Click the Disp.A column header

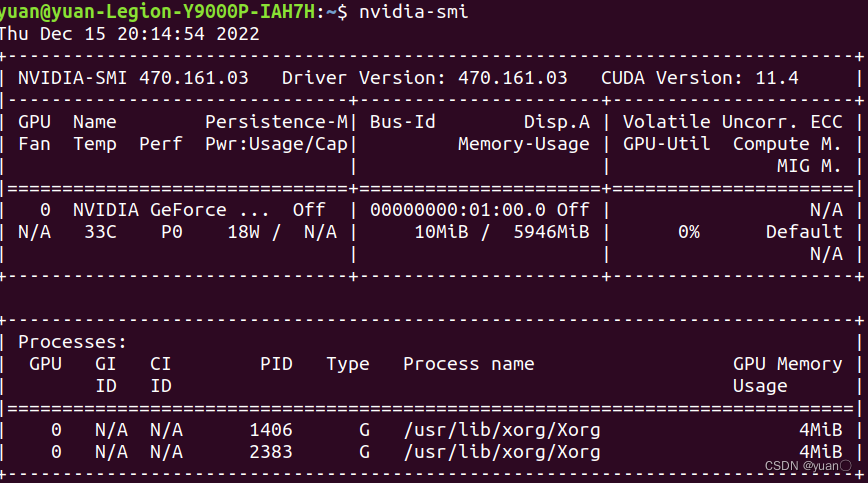click(557, 122)
